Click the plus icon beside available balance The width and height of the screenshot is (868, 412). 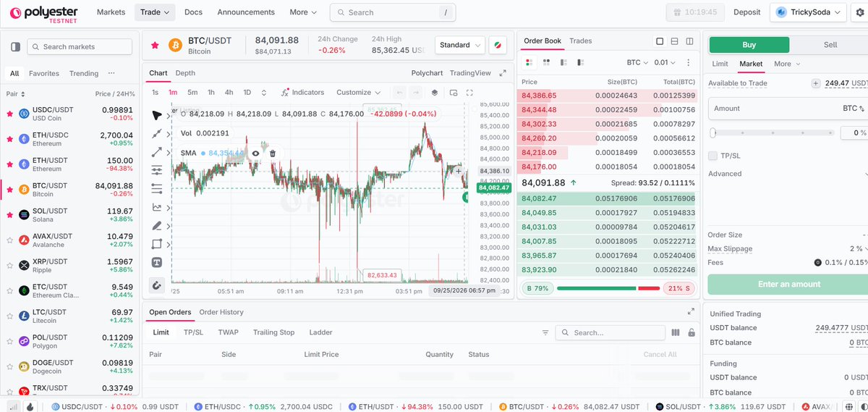click(x=816, y=83)
